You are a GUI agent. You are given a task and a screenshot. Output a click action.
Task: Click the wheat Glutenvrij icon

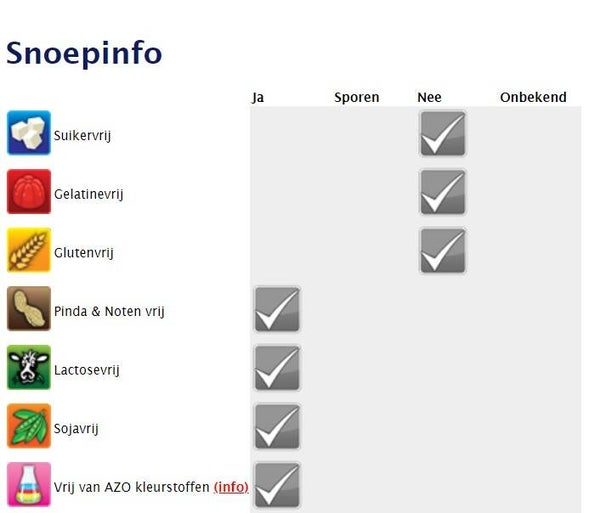tap(29, 251)
